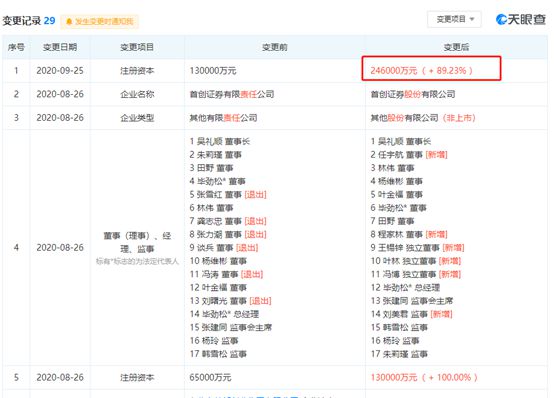Click the 企业类型 cell
Viewport: 554px width, 398px height.
pyautogui.click(x=137, y=118)
